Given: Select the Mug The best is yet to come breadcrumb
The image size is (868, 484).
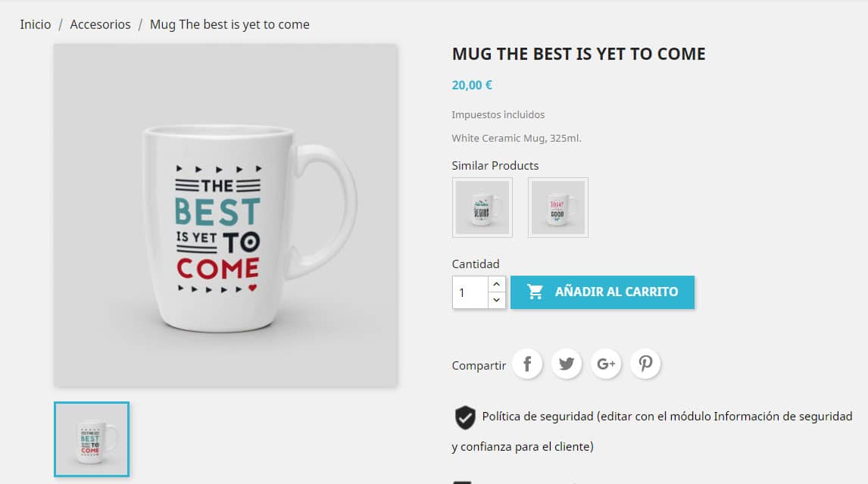Looking at the screenshot, I should (x=229, y=23).
